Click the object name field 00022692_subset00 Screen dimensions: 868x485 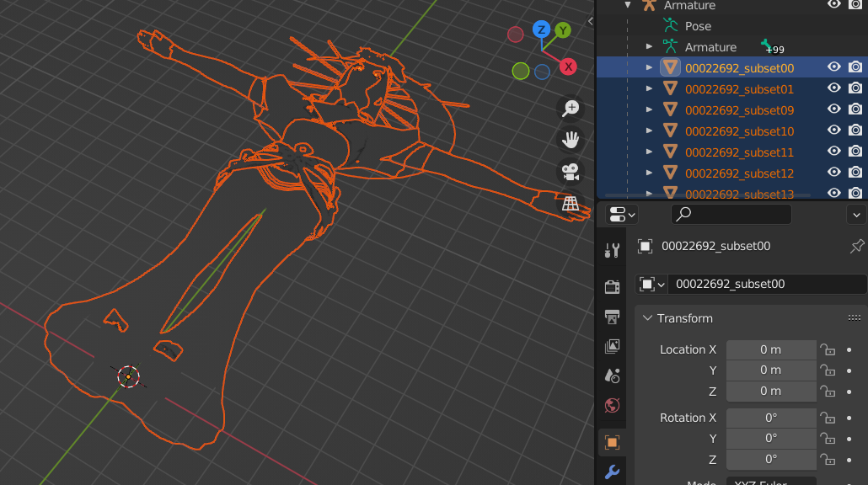(x=767, y=285)
